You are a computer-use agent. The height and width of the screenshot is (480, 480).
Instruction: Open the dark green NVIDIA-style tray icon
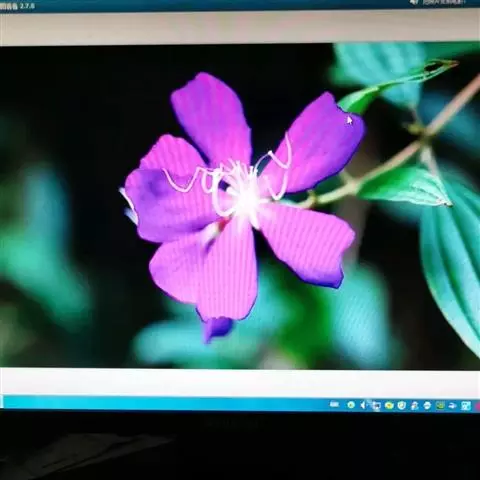(440, 406)
